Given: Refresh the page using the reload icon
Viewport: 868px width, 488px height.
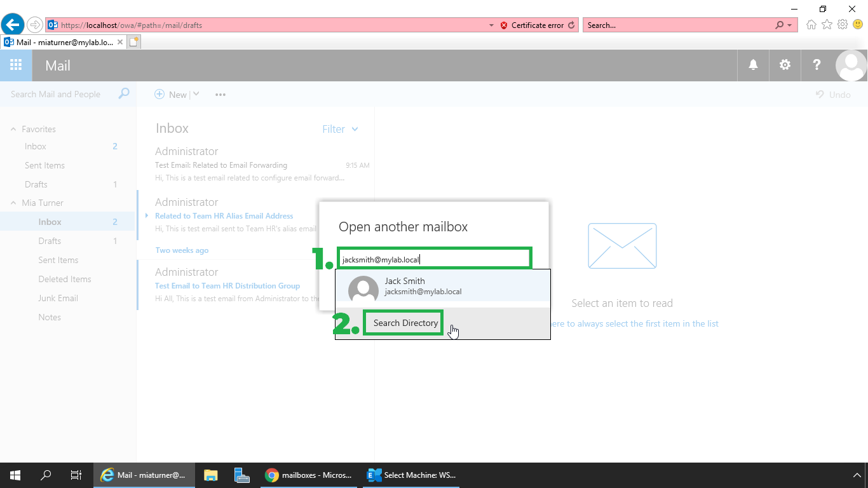Looking at the screenshot, I should coord(571,25).
